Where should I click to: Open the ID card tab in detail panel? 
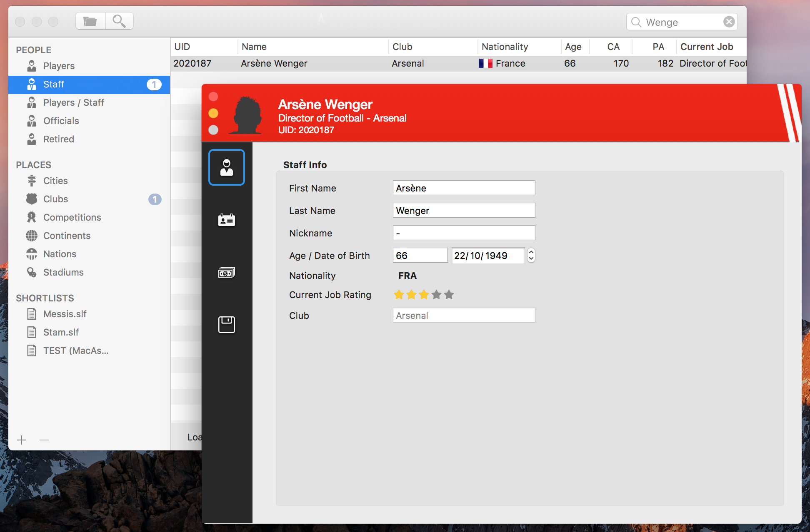pyautogui.click(x=227, y=220)
